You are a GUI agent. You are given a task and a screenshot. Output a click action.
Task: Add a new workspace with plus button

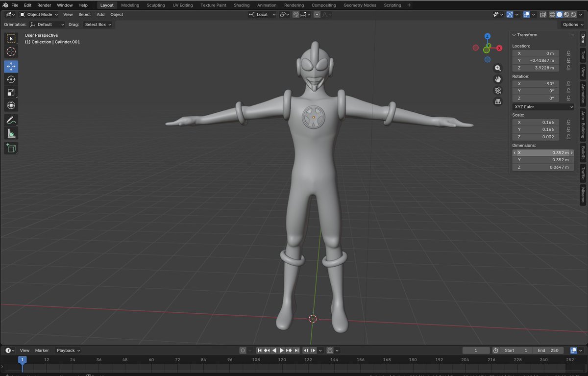click(x=409, y=5)
